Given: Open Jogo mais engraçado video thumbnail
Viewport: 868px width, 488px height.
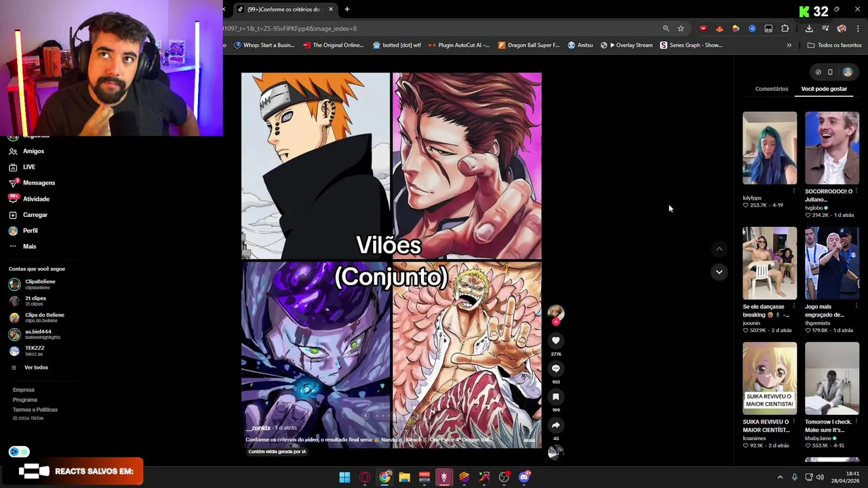Looking at the screenshot, I should coord(832,263).
